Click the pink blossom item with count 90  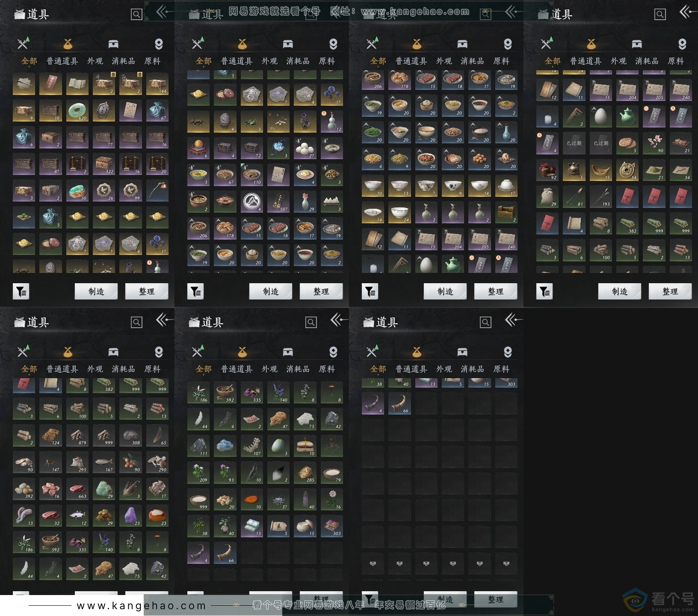coord(654,143)
